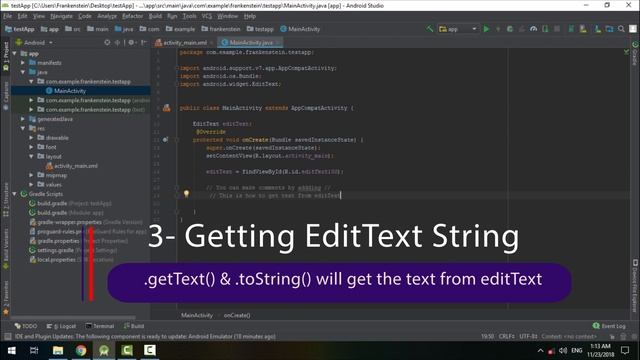Click the Windows Start button
Viewport: 640px width, 360px height.
pyautogui.click(x=11, y=350)
